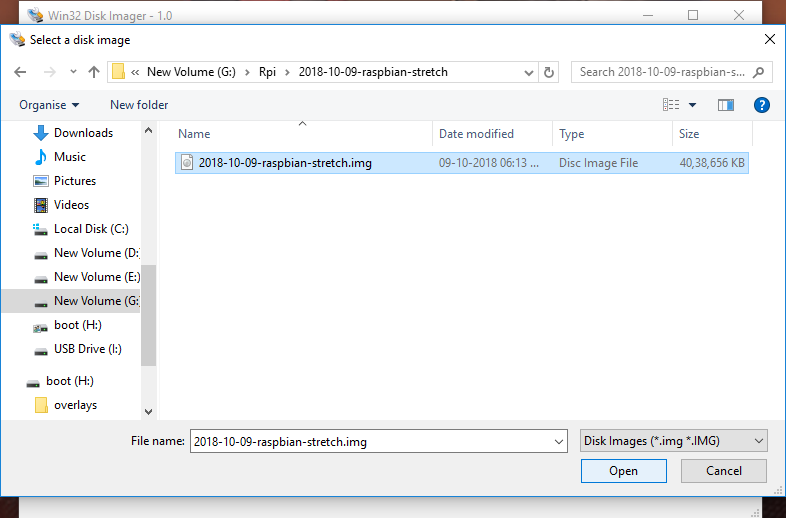The image size is (786, 518).
Task: Expand address bar previous locations dropdown
Action: pyautogui.click(x=528, y=73)
